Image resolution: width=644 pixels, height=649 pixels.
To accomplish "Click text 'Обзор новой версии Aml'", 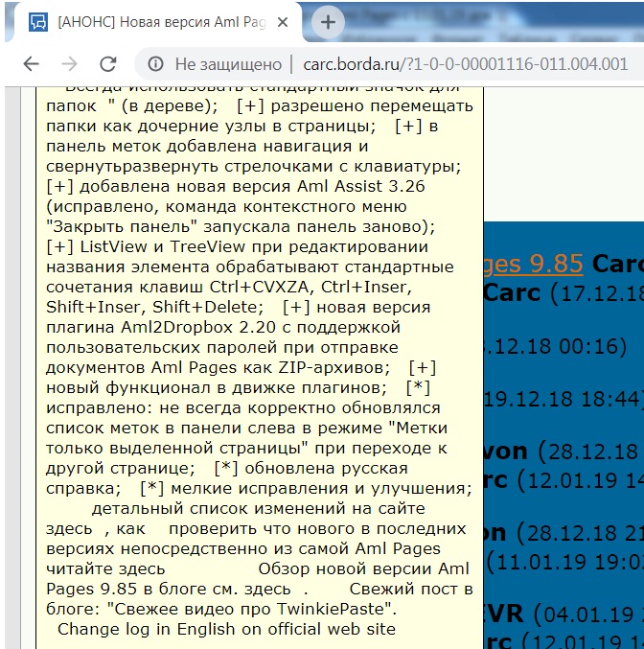I will (363, 568).
